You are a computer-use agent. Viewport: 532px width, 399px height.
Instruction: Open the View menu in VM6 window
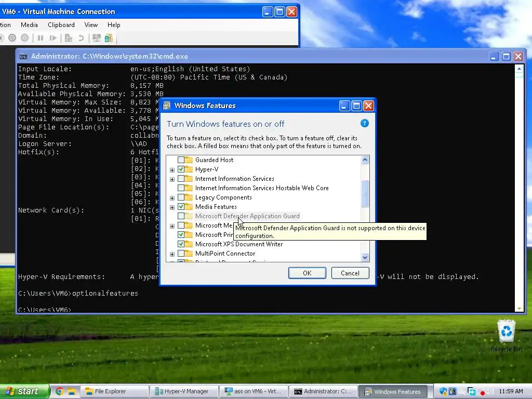coord(91,25)
